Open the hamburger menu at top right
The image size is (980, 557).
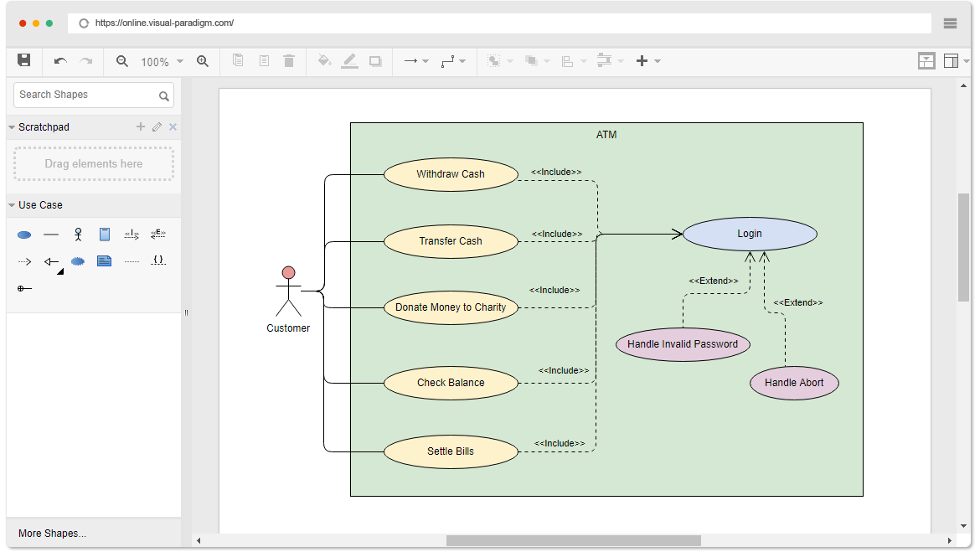pyautogui.click(x=950, y=23)
